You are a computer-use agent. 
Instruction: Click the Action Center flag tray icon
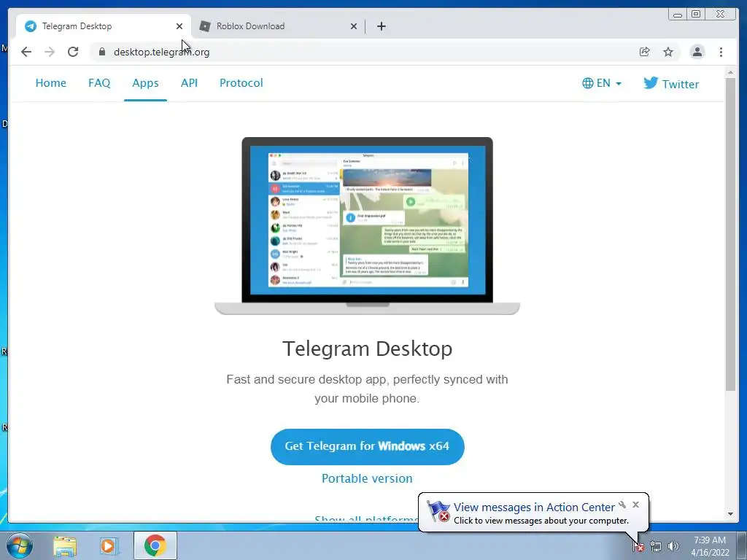[638, 547]
